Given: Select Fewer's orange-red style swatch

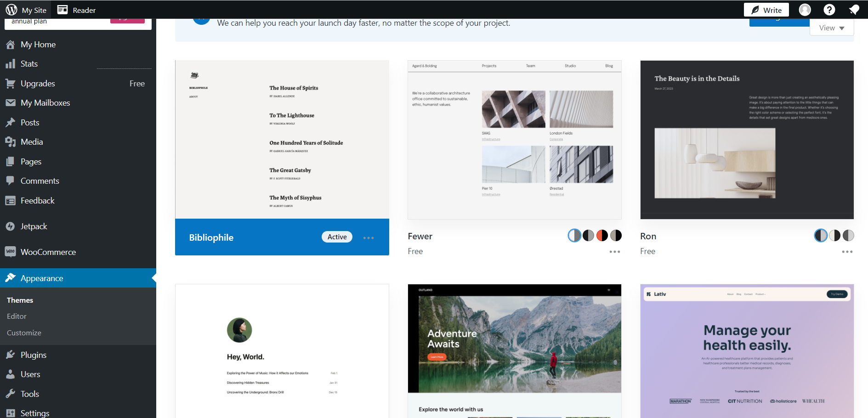Looking at the screenshot, I should 602,236.
